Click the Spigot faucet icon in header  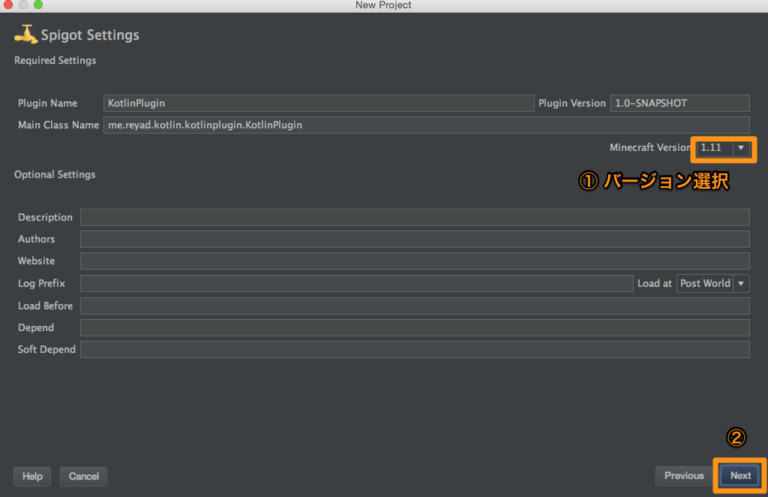(26, 34)
